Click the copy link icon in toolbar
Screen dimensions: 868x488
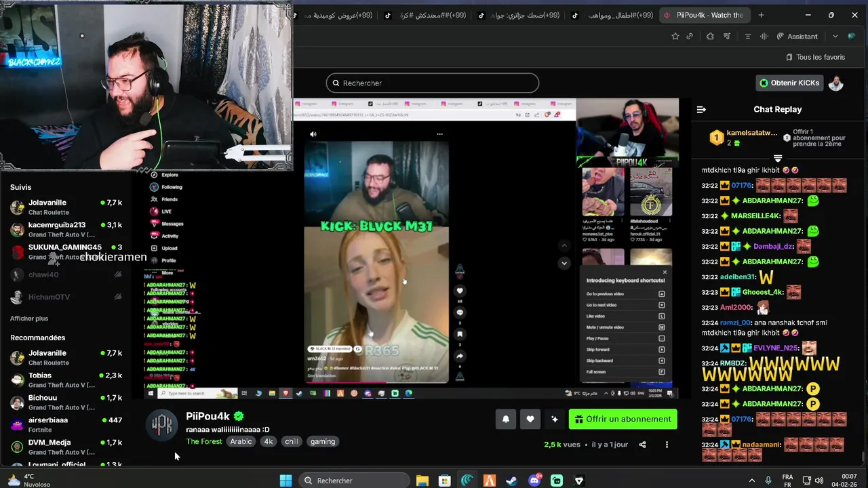coord(690,36)
